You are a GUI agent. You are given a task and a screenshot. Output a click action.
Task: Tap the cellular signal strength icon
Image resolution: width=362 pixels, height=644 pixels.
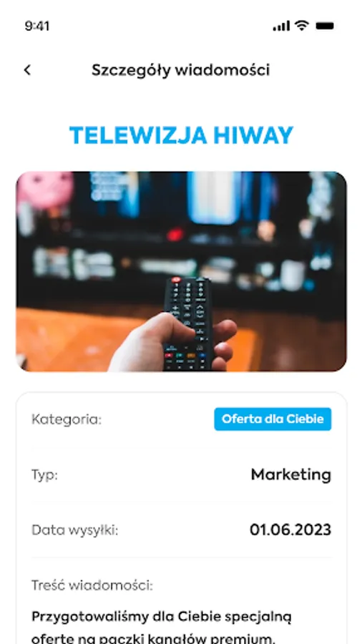click(281, 26)
